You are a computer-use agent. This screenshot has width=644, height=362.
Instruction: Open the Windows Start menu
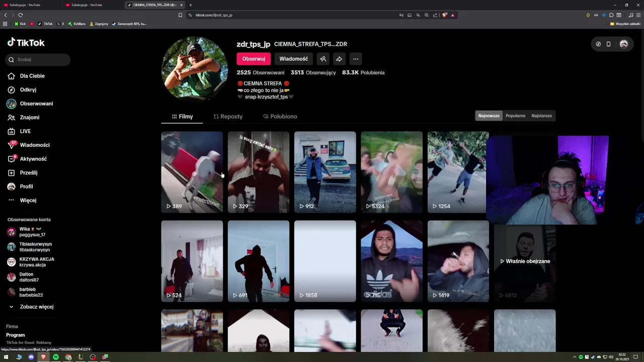coord(6,357)
